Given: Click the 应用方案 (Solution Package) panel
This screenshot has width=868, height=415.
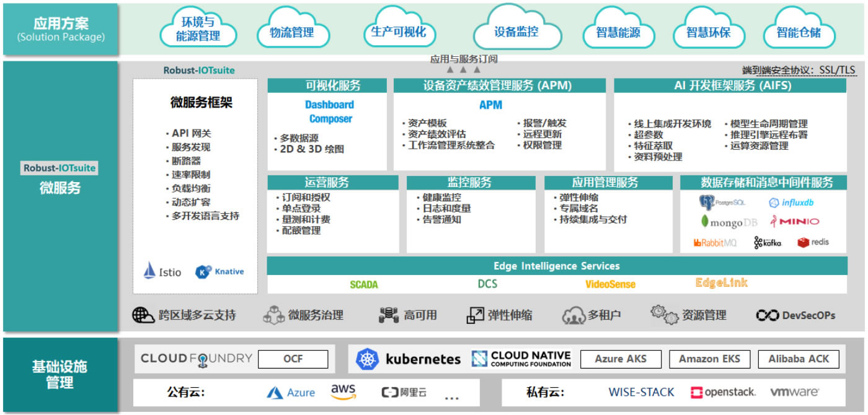Looking at the screenshot, I should (x=61, y=29).
